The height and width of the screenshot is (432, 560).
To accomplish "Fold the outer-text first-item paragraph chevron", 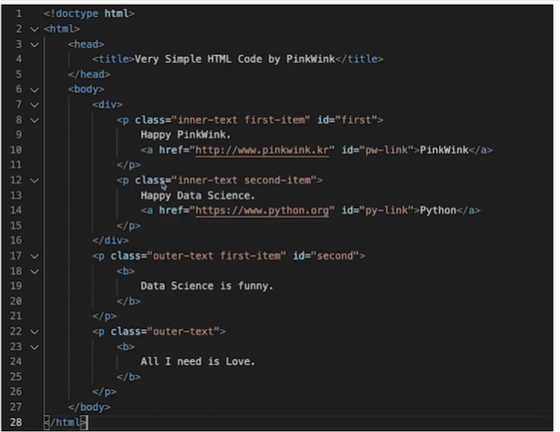I will [34, 256].
